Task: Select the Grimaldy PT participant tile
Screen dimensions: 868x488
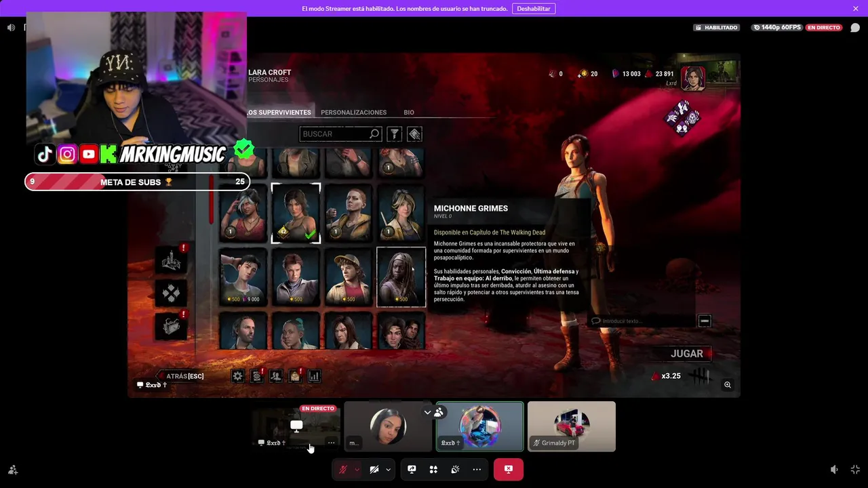Action: coord(572,426)
